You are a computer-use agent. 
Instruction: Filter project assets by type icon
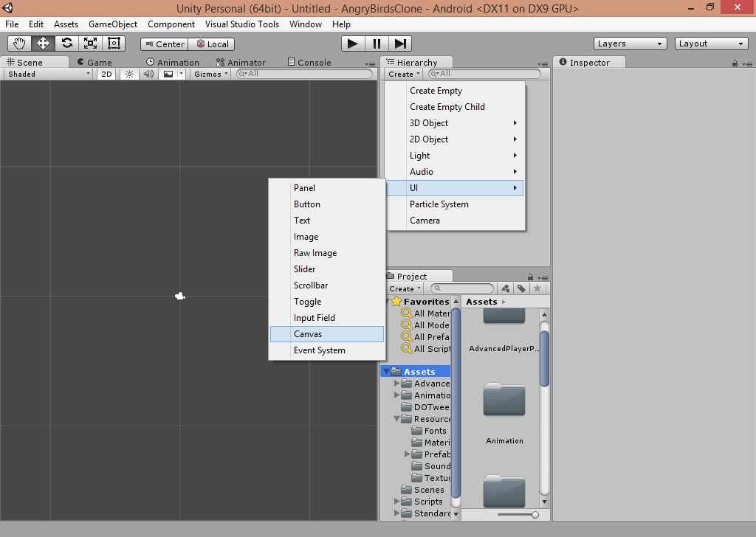click(505, 288)
